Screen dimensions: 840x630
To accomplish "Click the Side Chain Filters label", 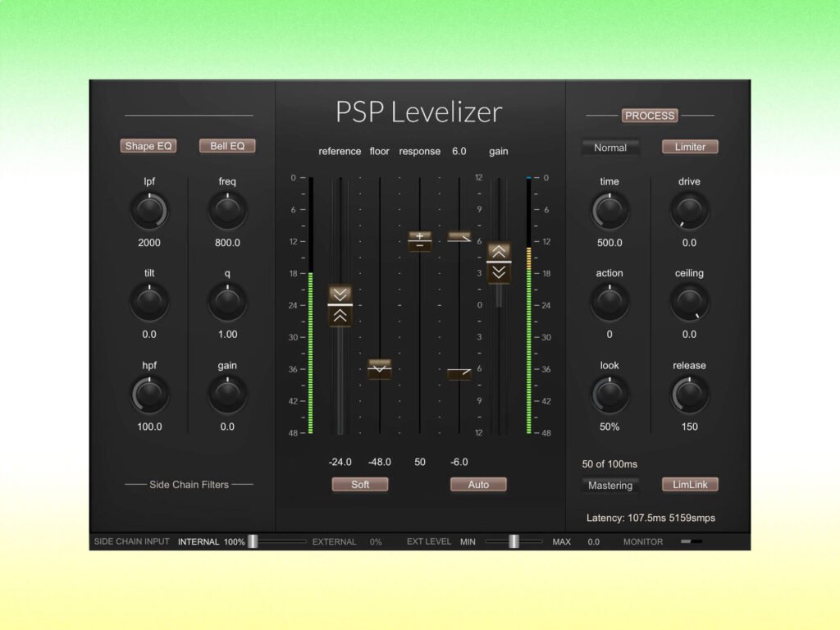I will click(189, 485).
